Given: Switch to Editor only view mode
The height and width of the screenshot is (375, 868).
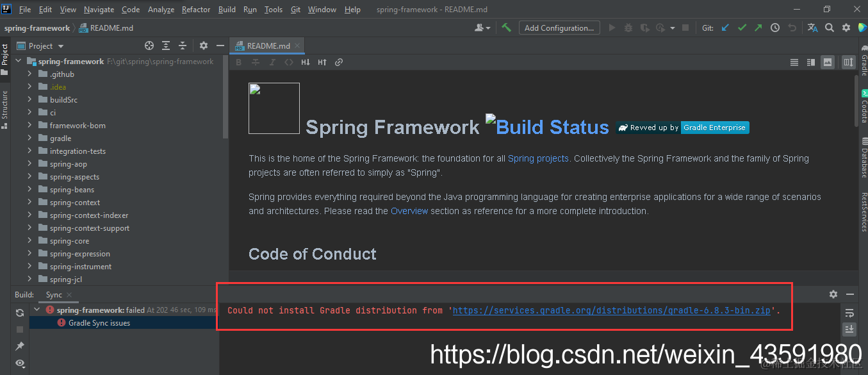Looking at the screenshot, I should click(x=794, y=62).
